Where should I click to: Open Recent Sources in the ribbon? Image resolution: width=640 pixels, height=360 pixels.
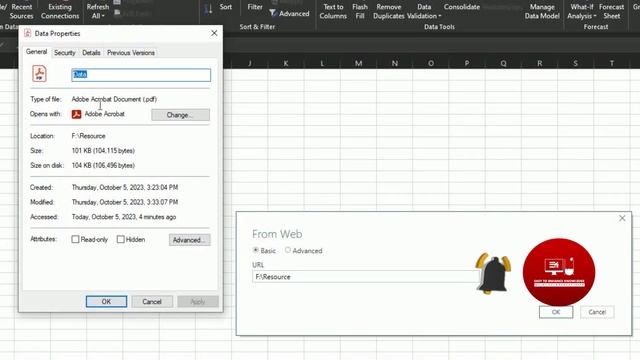point(21,11)
